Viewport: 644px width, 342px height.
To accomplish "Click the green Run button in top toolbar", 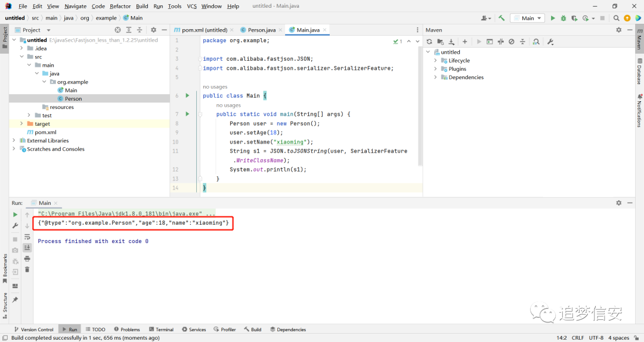I will (x=553, y=18).
